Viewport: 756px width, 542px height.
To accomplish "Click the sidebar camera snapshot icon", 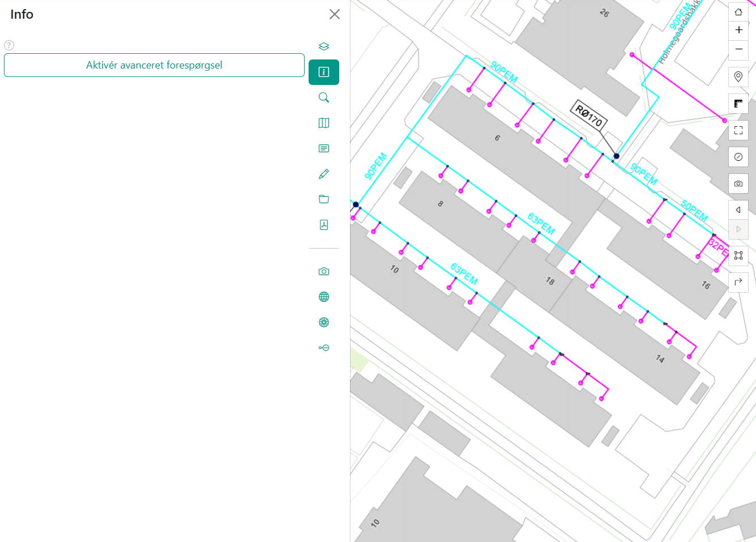I will click(x=324, y=272).
